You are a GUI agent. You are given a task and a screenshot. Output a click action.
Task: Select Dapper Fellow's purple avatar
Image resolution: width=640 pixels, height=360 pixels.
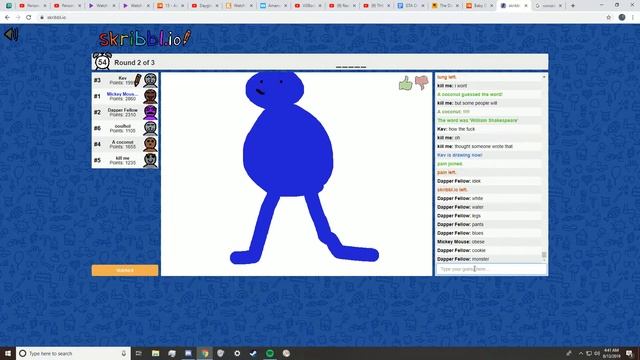[x=150, y=112]
